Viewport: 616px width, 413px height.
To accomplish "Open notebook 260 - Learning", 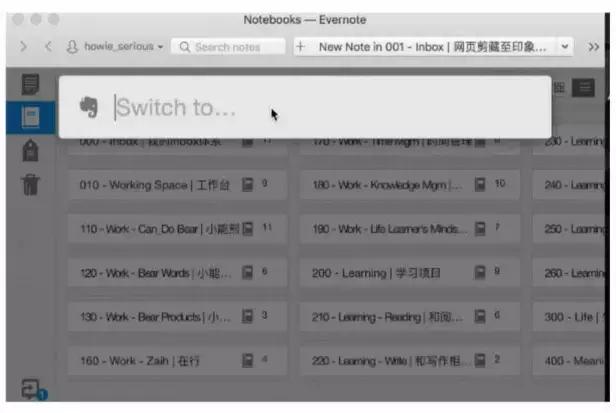I will (569, 272).
